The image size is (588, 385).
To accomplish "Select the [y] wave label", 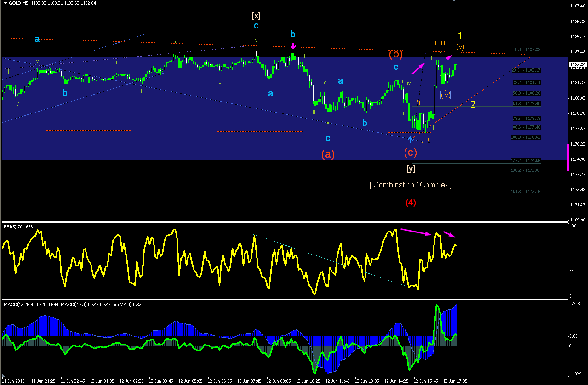I will coord(411,168).
